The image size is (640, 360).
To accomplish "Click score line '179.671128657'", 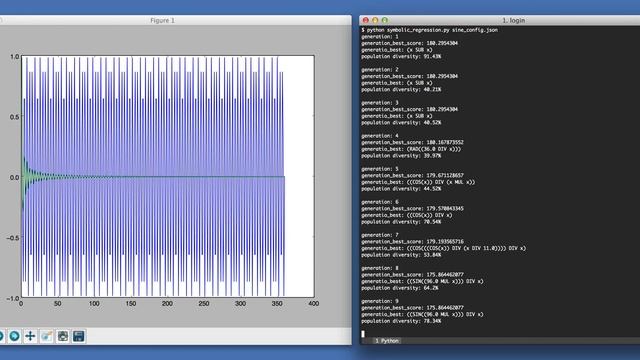I will (x=412, y=175).
